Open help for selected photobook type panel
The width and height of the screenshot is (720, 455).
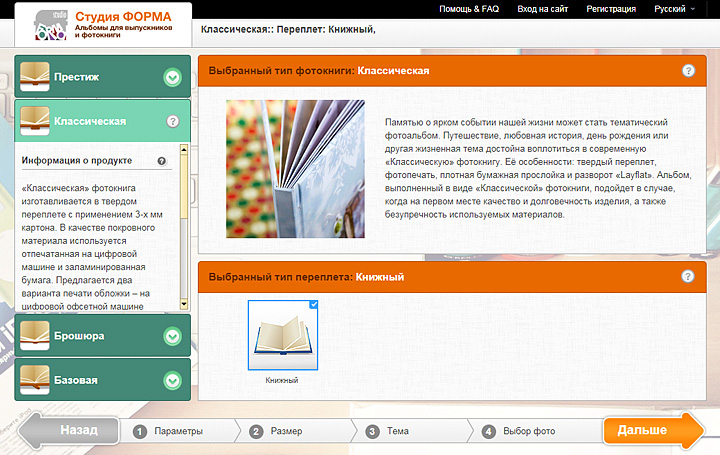pos(688,71)
